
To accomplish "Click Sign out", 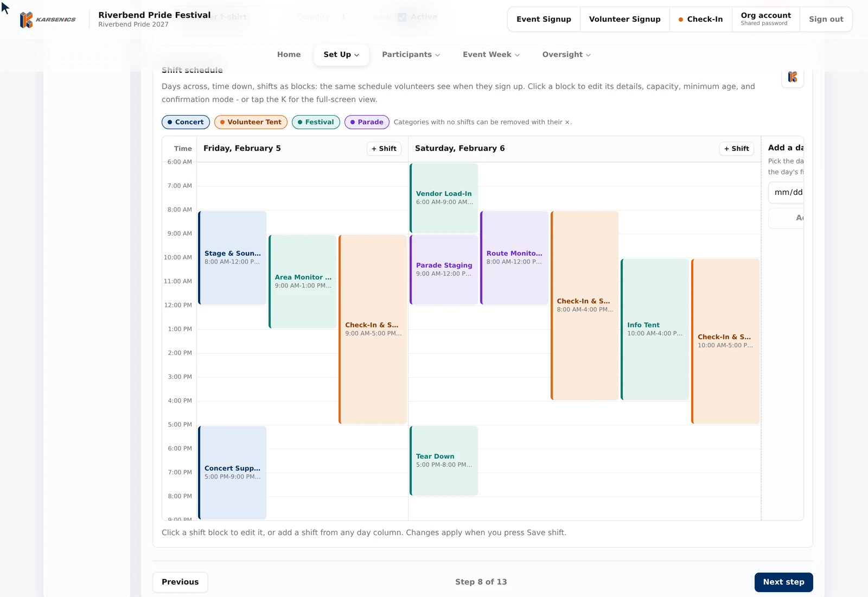I will (x=826, y=20).
